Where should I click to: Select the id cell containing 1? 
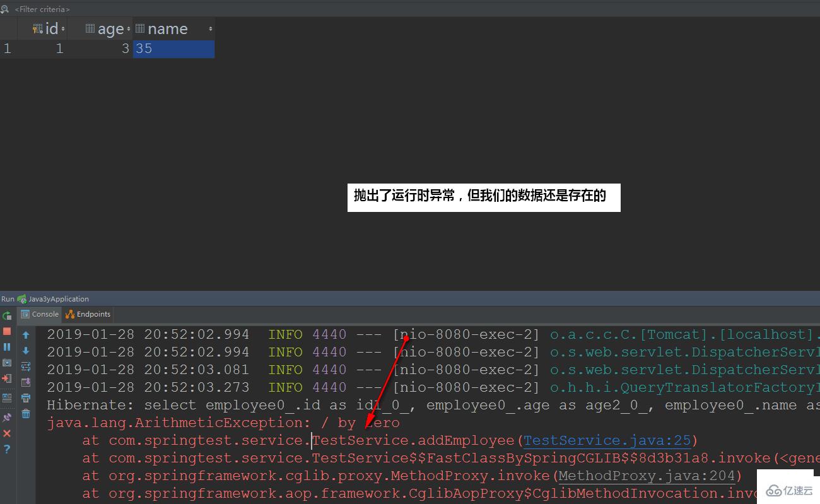point(43,49)
